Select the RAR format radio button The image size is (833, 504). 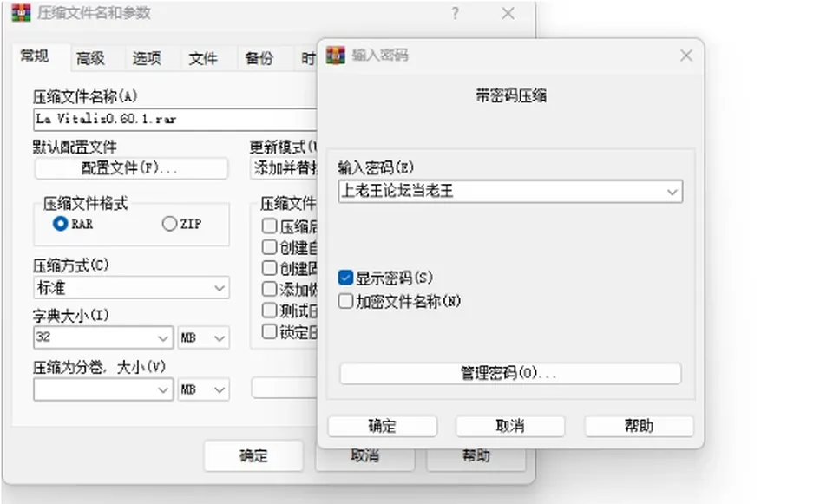coord(61,224)
